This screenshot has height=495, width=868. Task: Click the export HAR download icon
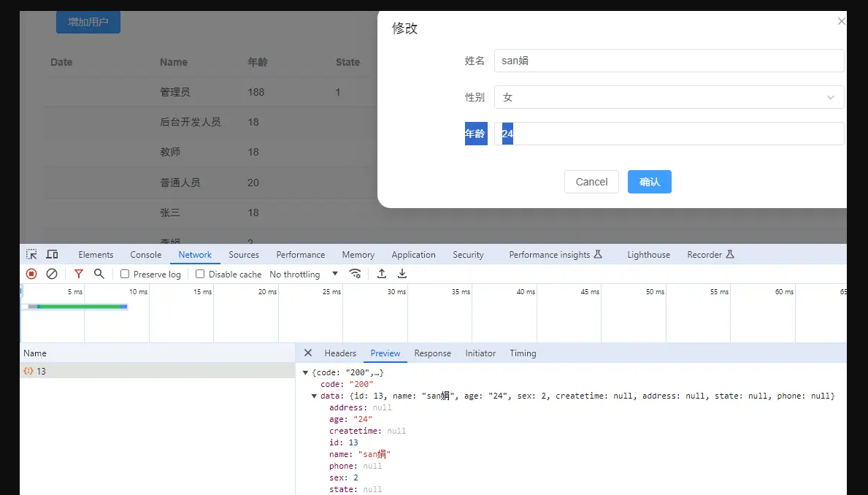point(402,274)
